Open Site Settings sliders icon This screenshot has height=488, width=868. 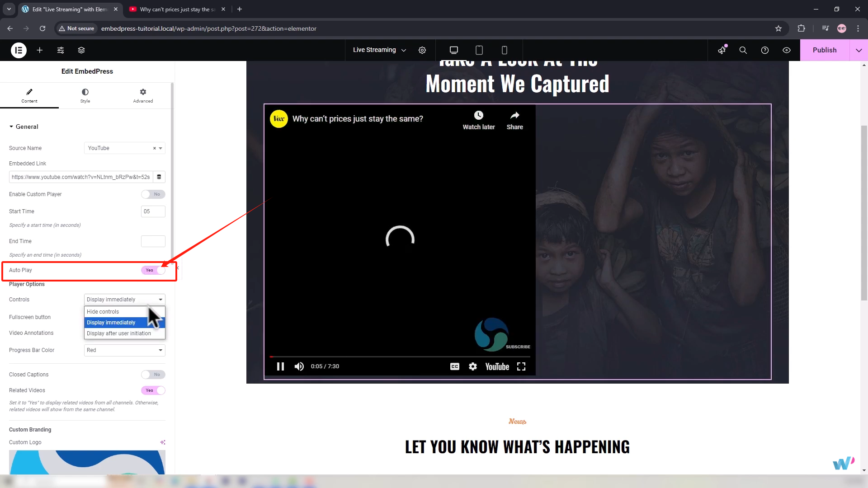coord(61,50)
